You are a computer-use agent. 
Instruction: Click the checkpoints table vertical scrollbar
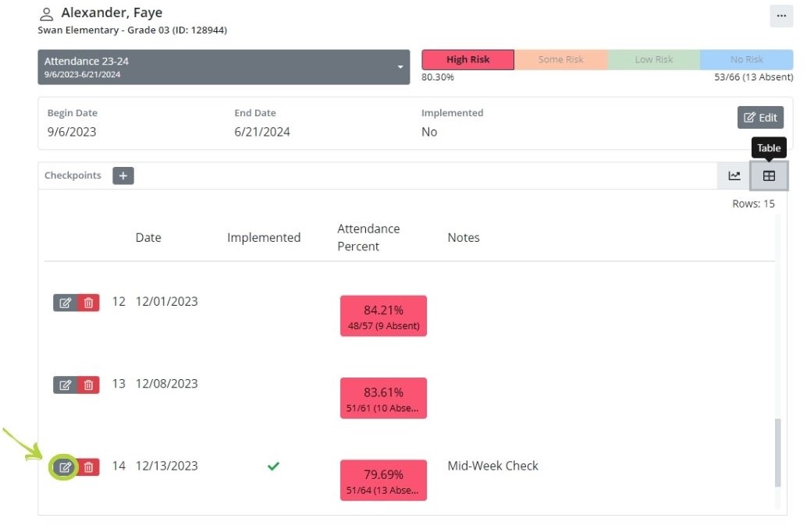tap(777, 452)
